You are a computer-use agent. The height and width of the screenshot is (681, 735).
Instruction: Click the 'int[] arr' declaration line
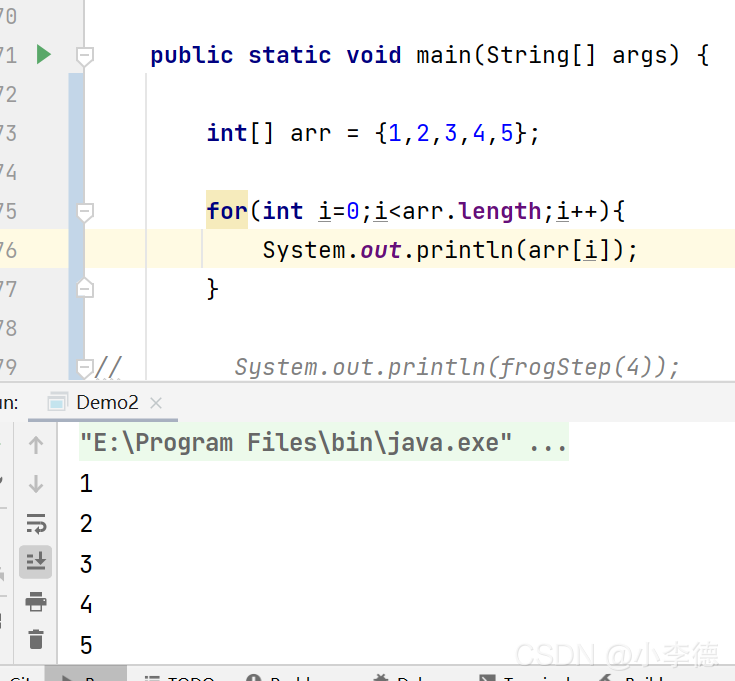coord(373,133)
